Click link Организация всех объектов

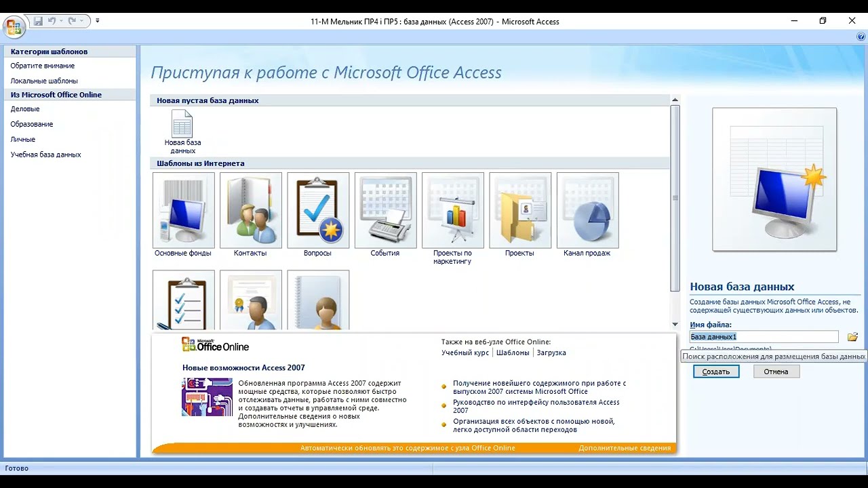[x=534, y=425]
